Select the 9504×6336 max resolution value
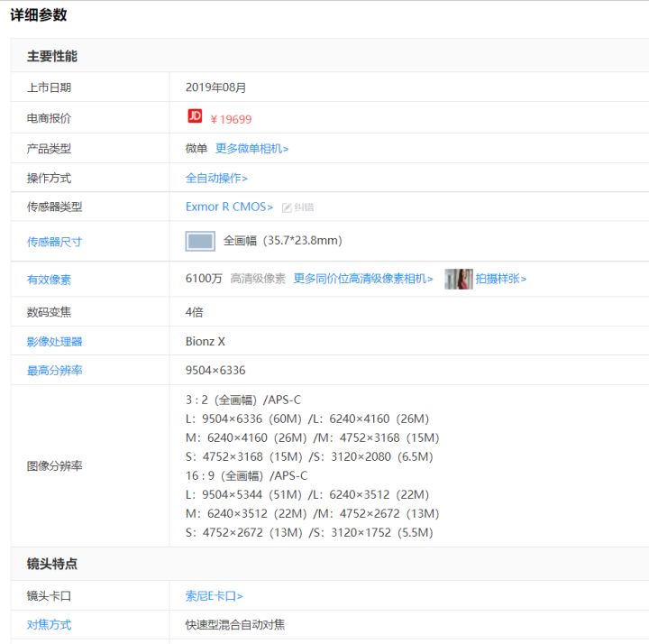This screenshot has height=644, width=649. pyautogui.click(x=215, y=370)
